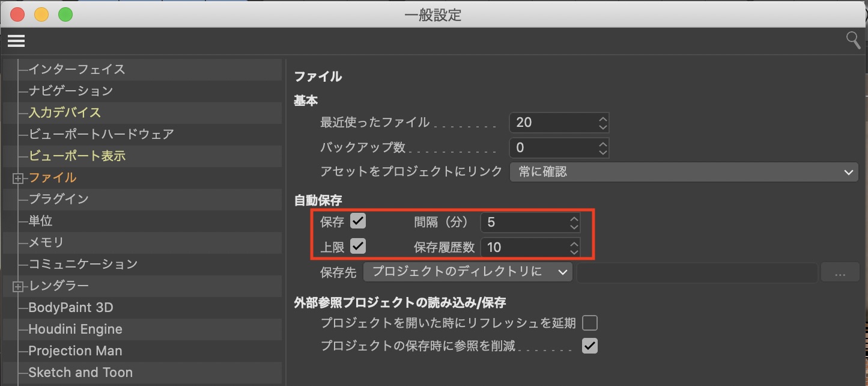Open the アセットをプロジェクトにリンク dropdown
This screenshot has height=386, width=868.
[x=684, y=172]
